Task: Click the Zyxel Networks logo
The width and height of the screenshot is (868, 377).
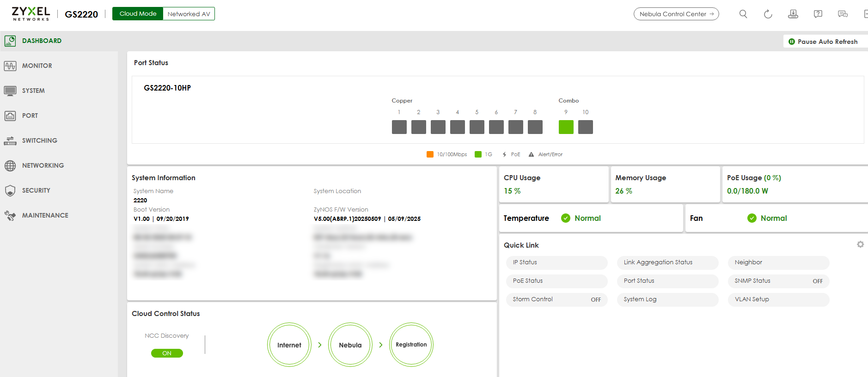Action: pos(31,14)
